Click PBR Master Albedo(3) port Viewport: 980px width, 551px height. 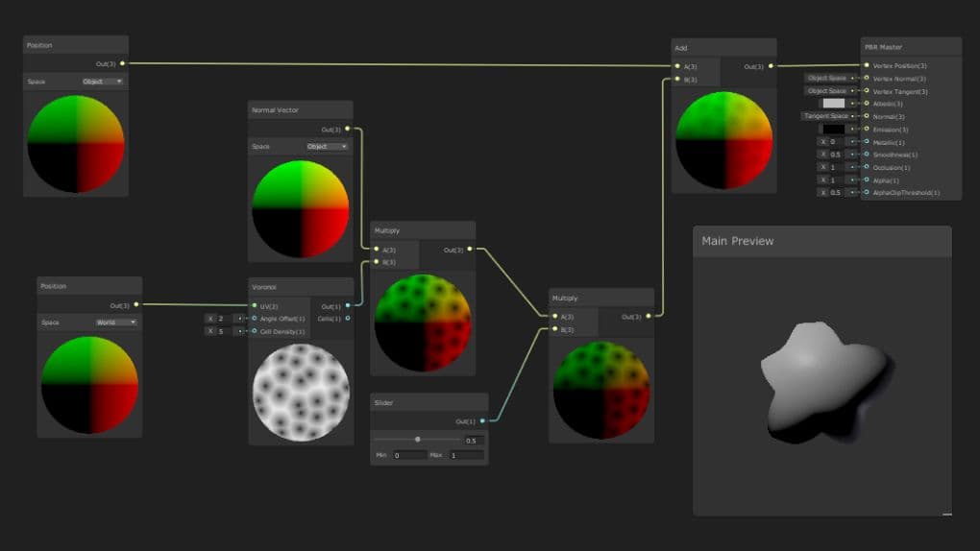tap(867, 103)
